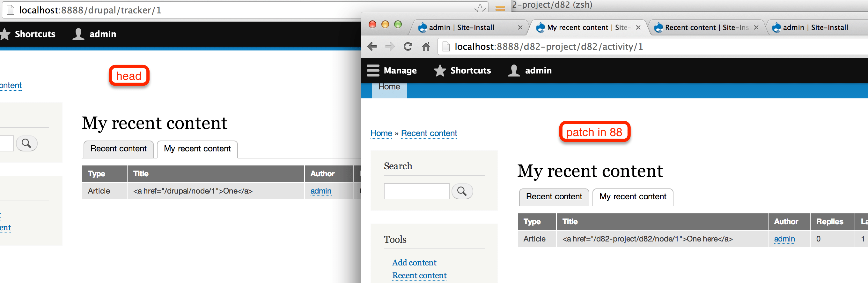
Task: Close the Recent content browser tab
Action: (x=756, y=27)
